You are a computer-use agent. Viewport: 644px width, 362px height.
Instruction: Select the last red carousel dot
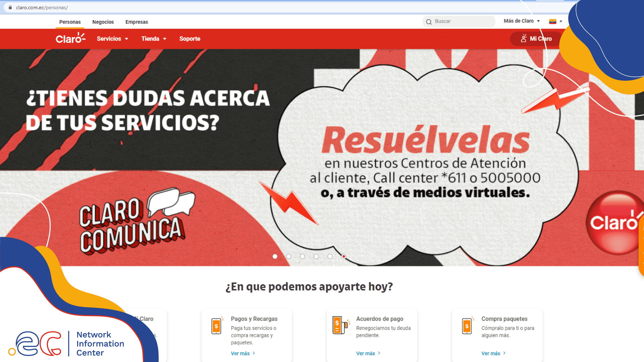[344, 256]
